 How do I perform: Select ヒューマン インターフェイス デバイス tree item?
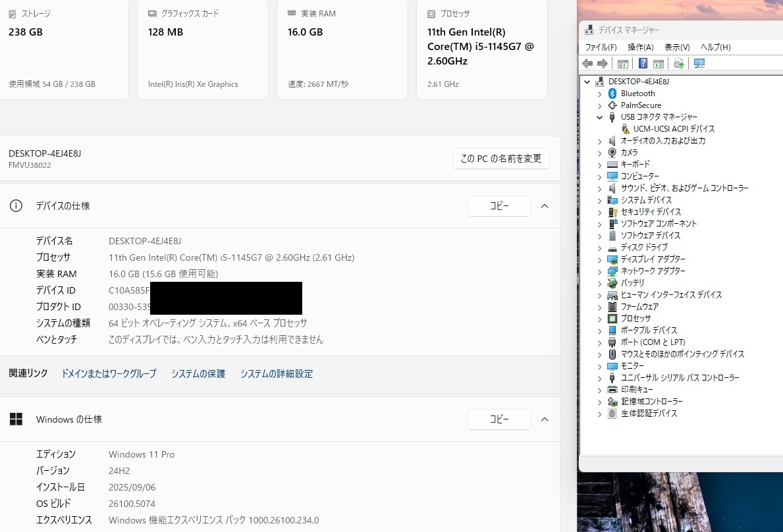click(671, 295)
